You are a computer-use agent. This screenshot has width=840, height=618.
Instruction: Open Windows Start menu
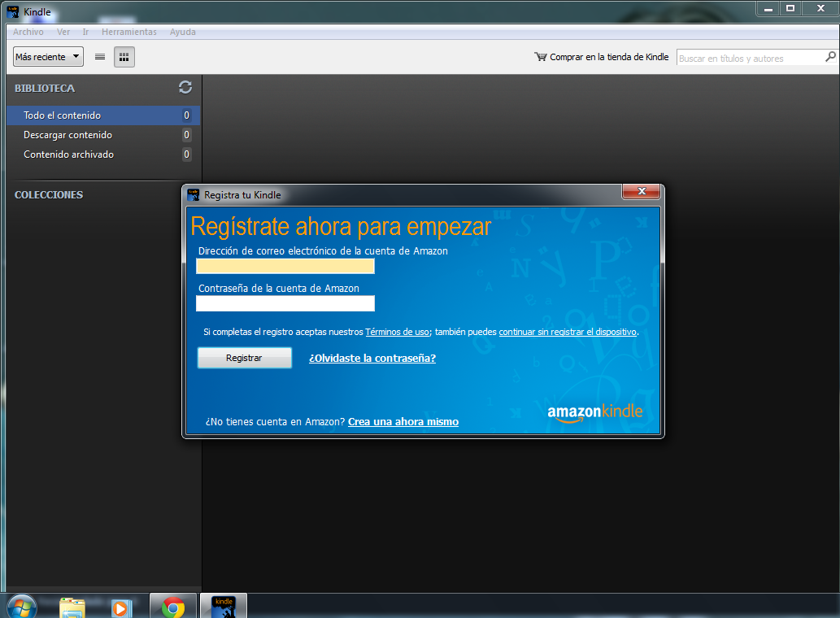[x=21, y=607]
